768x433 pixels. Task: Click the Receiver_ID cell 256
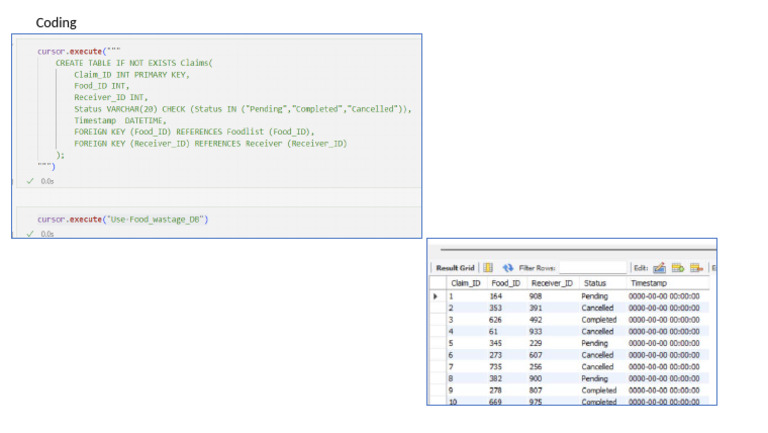point(535,367)
